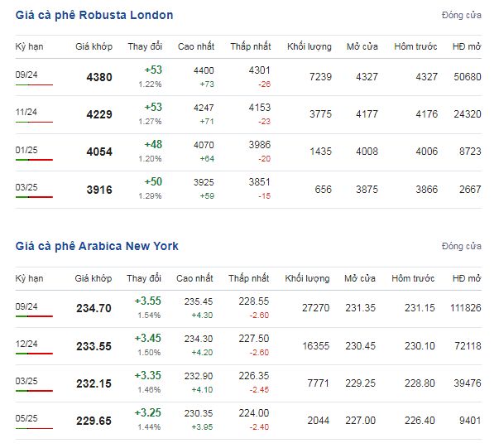Click Hôm trước header in Robusta table
The height and width of the screenshot is (448, 499).
(x=415, y=46)
